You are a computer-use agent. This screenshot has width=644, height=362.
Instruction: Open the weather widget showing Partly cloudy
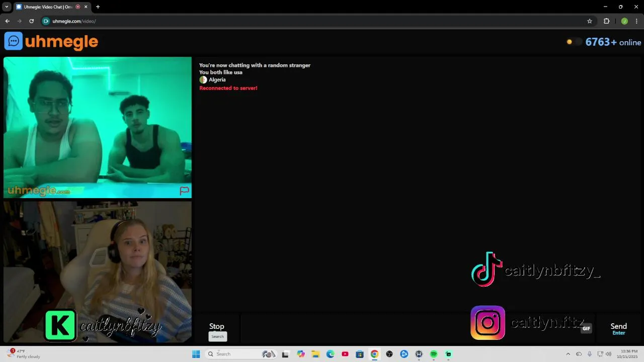coord(24,354)
